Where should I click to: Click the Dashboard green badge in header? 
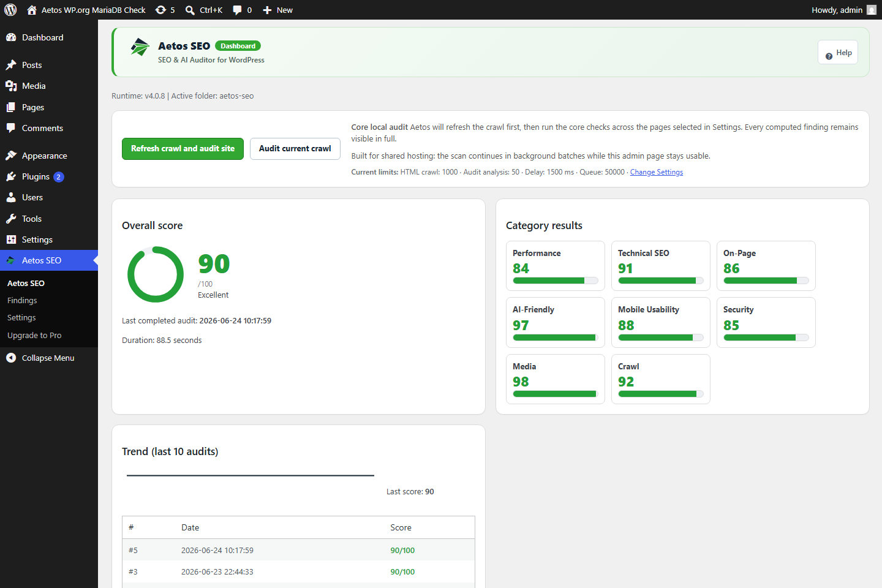pos(238,46)
